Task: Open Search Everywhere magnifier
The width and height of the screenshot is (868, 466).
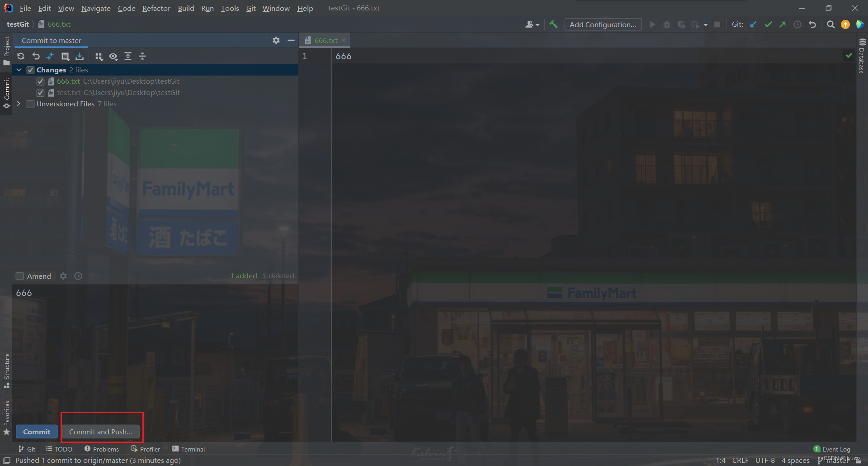Action: [x=831, y=24]
